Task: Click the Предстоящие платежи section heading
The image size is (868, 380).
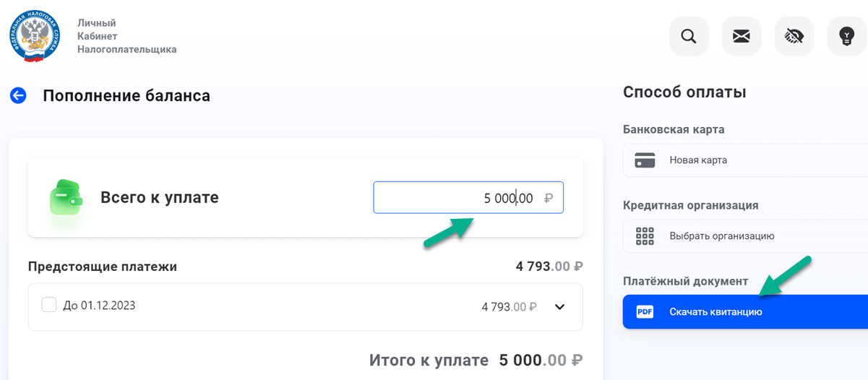Action: tap(103, 267)
